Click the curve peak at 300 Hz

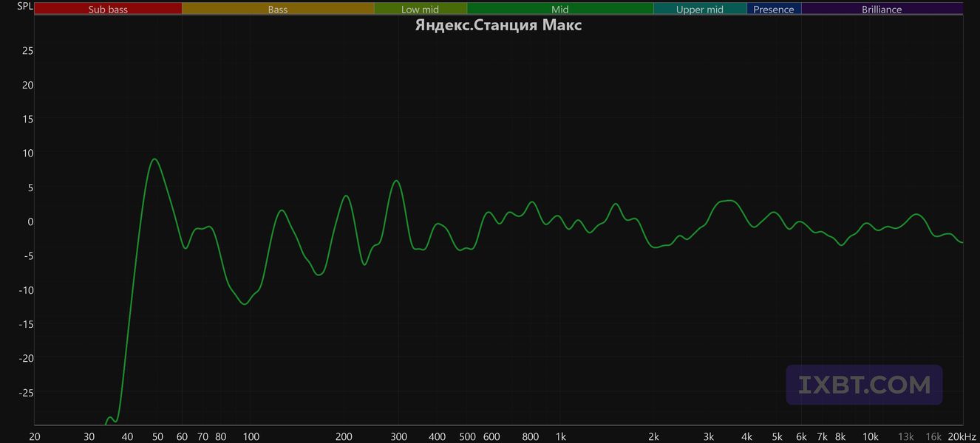point(396,181)
